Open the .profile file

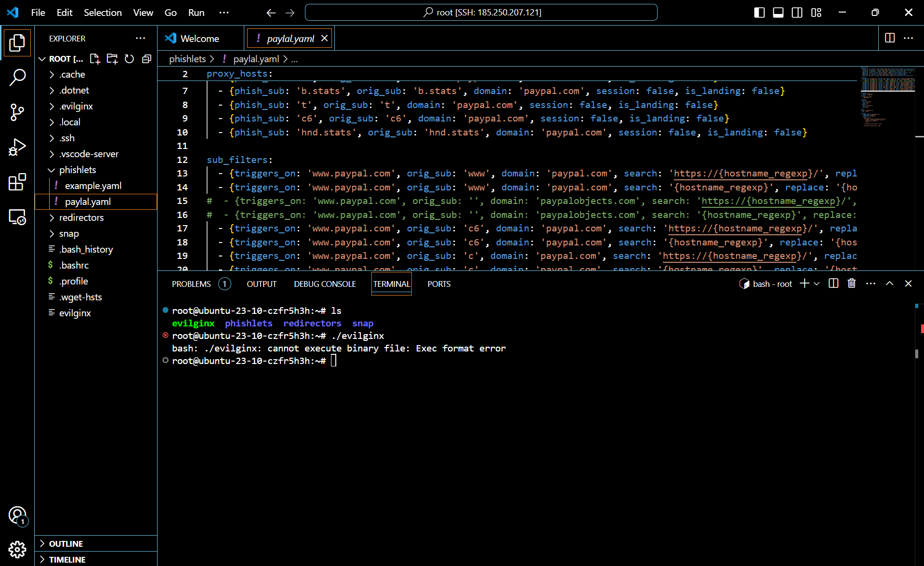tap(96, 281)
